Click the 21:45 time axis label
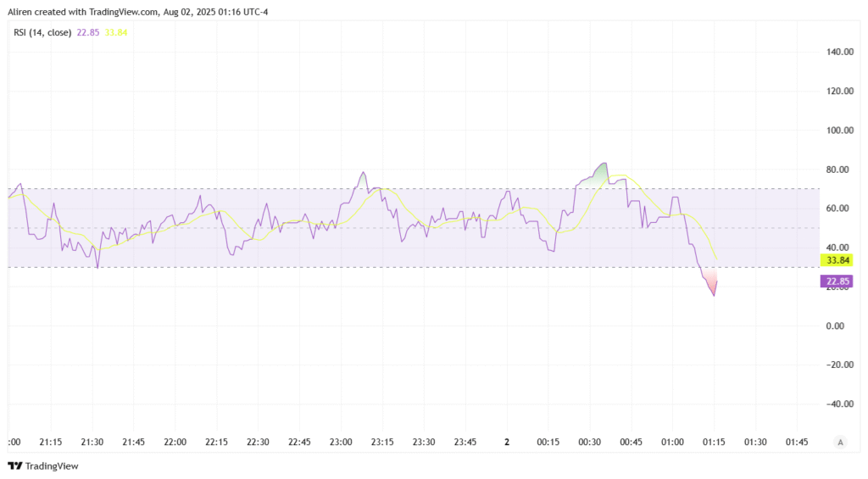The image size is (868, 479). (x=133, y=442)
